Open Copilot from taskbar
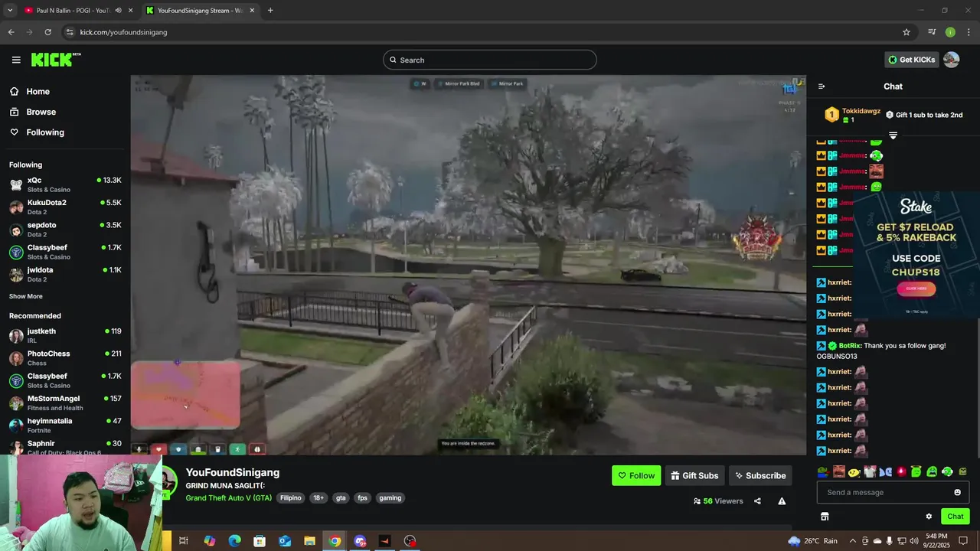The width and height of the screenshot is (980, 551). click(209, 541)
